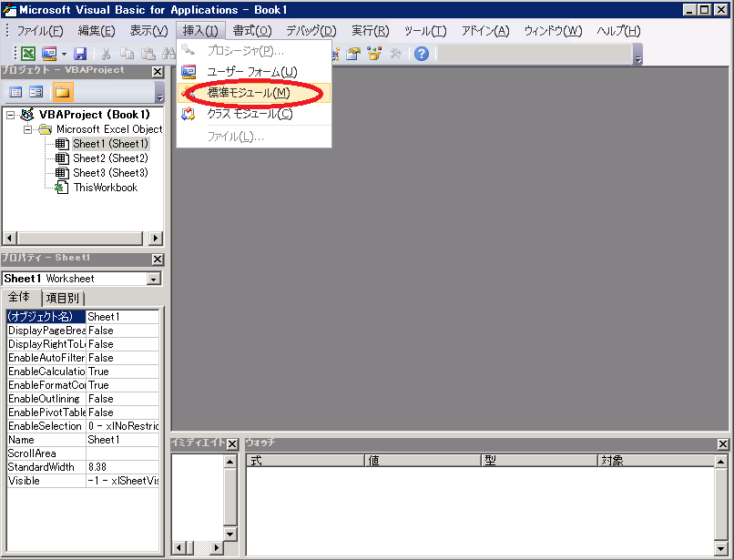
Task: Click the Name property Sheet1 value
Action: tap(123, 440)
